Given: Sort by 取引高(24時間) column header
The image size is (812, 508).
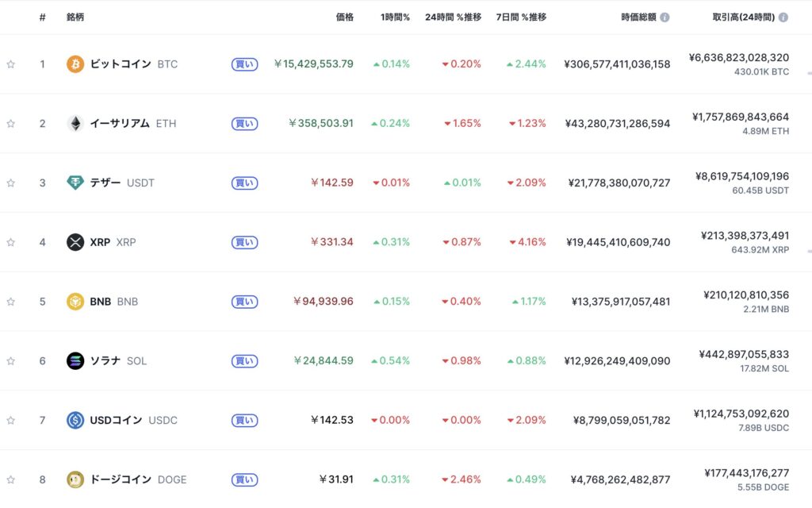Looking at the screenshot, I should click(744, 17).
